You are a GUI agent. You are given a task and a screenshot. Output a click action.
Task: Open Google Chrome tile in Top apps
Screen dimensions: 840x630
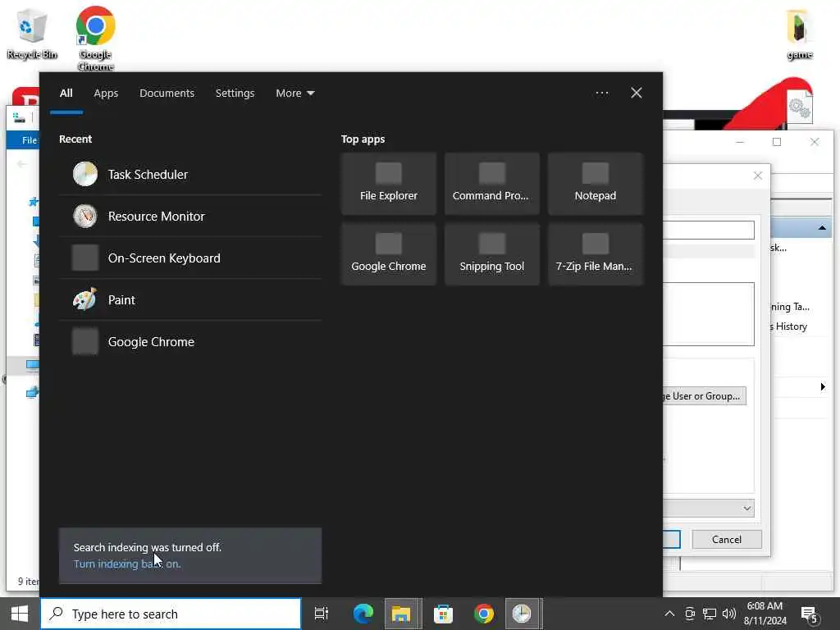coord(388,254)
